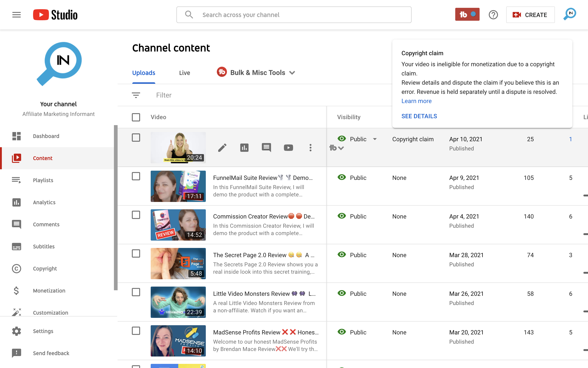
Task: Click the sidebar vertical scrollbar
Action: click(x=116, y=208)
